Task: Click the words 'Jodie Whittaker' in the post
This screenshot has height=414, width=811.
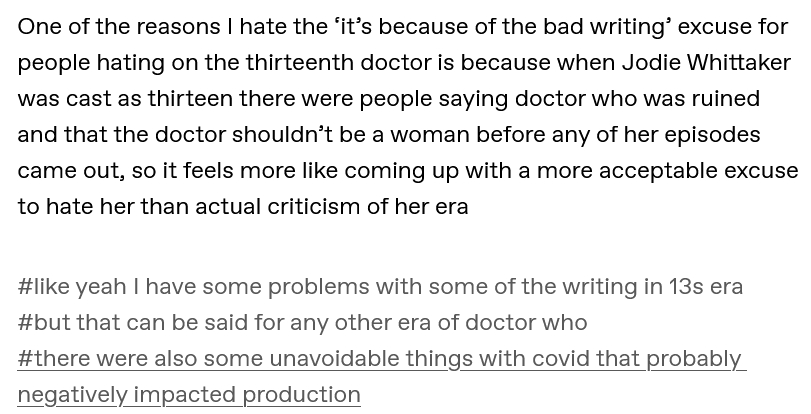Action: (x=705, y=62)
